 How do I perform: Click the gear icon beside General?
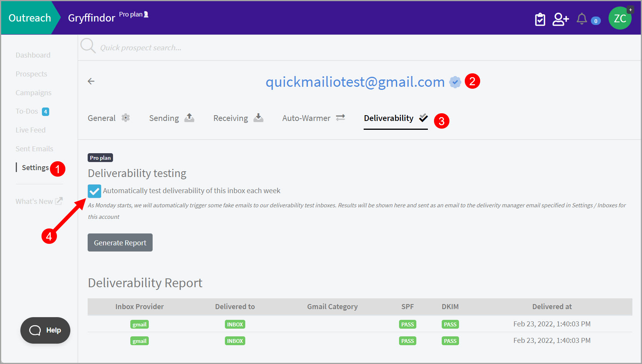(x=126, y=117)
